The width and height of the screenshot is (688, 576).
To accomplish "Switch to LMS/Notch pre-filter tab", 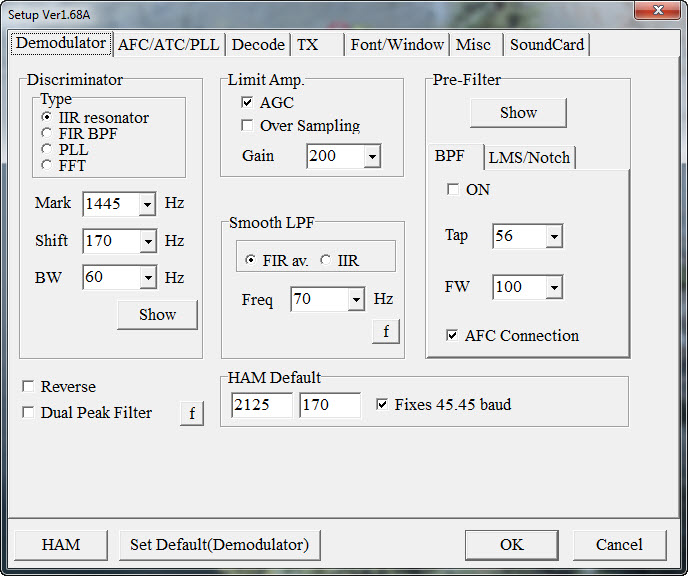I will pyautogui.click(x=530, y=157).
